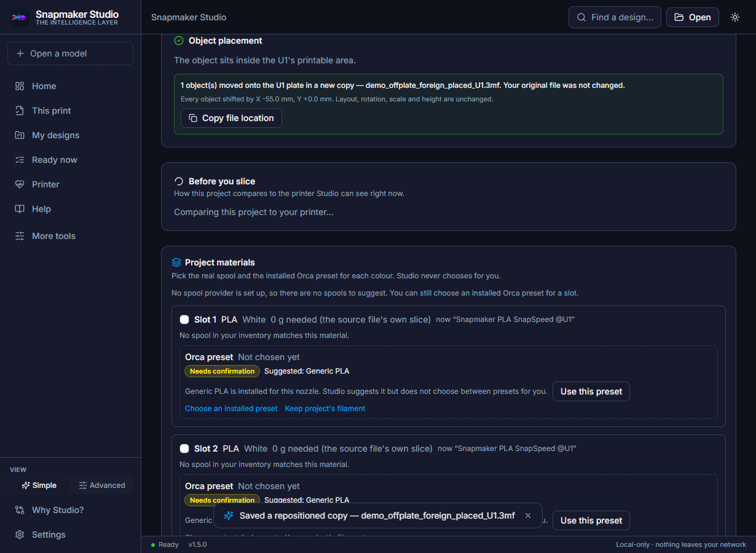This screenshot has height=553, width=756.
Task: Click Open a model button
Action: 70,53
